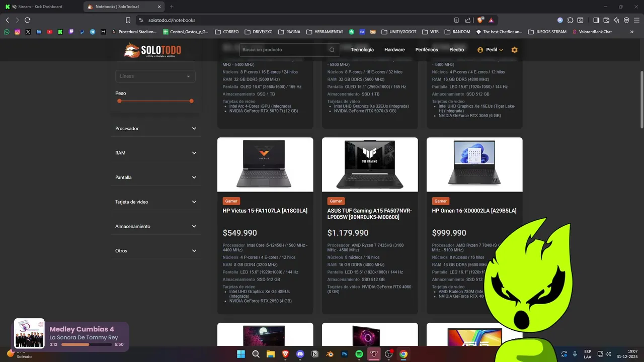Open the browser hamburger menu
644x362 pixels.
pos(636,20)
